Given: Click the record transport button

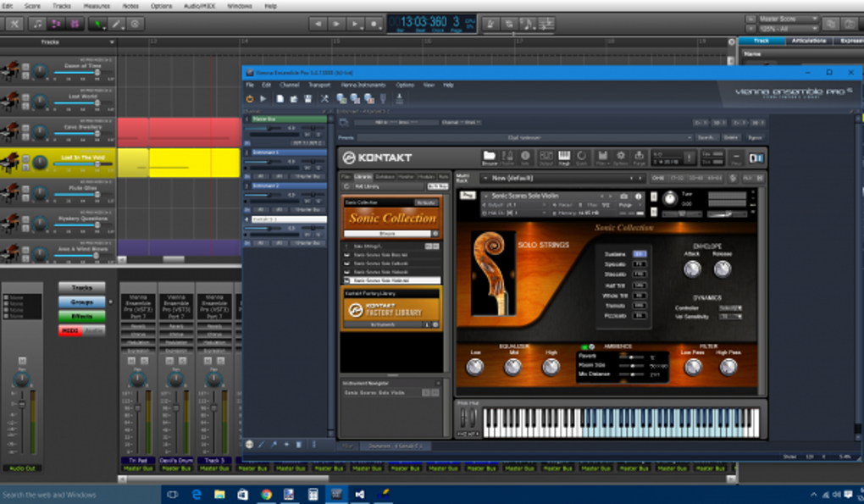Looking at the screenshot, I should coord(374,24).
